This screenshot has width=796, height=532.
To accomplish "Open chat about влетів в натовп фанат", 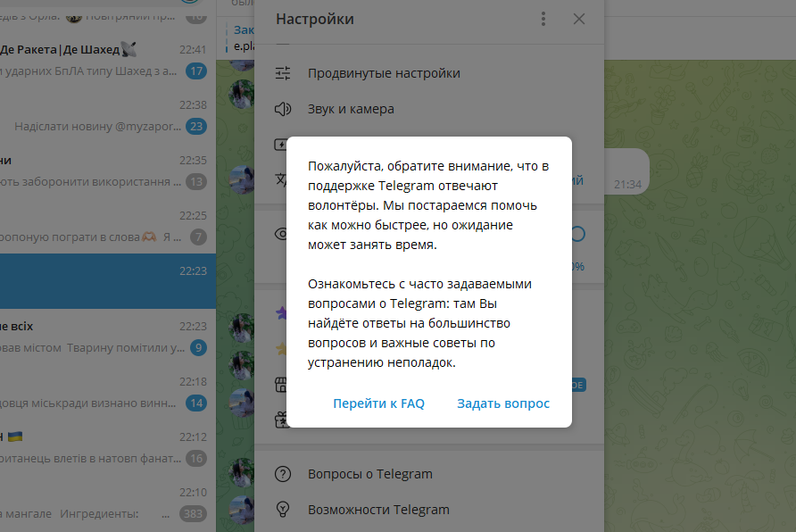I will (x=108, y=448).
